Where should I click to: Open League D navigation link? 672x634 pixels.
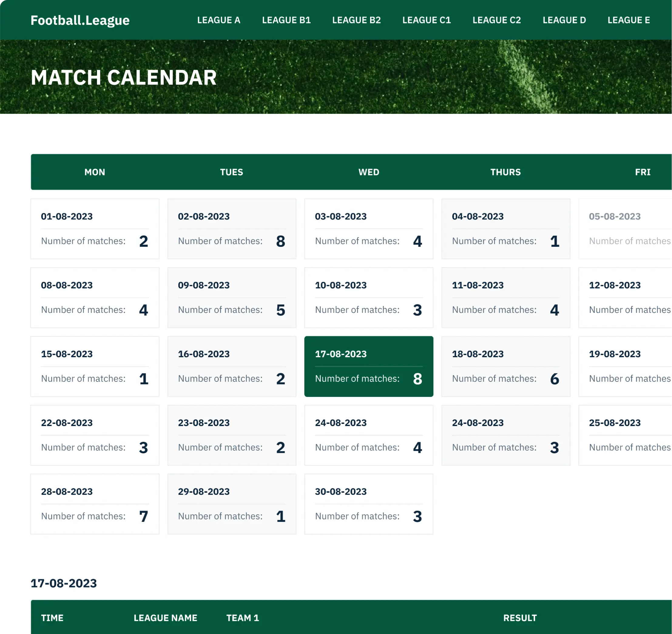click(564, 20)
